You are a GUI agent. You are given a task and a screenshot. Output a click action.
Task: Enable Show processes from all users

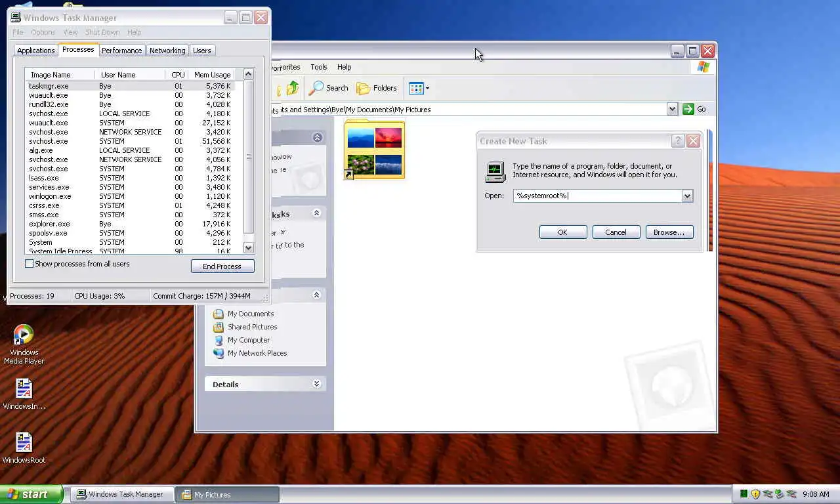[29, 264]
